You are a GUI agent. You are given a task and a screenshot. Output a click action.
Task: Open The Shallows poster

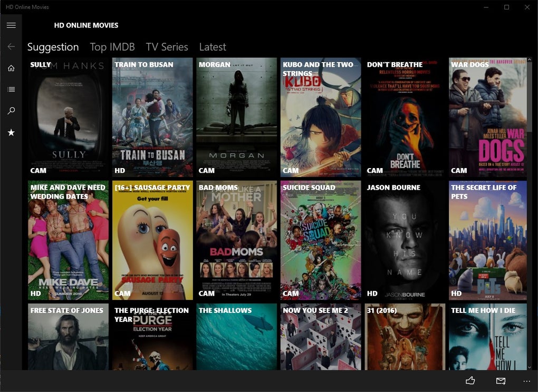pos(236,337)
